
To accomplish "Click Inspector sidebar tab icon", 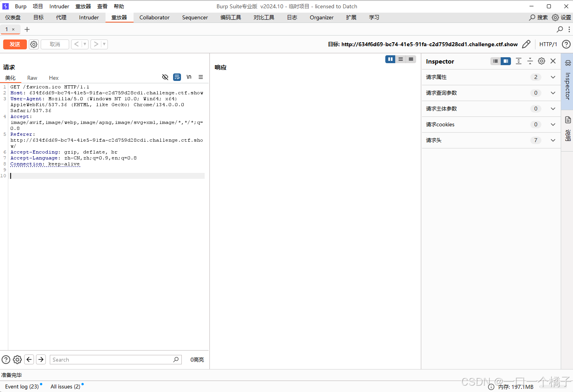I will click(x=568, y=63).
